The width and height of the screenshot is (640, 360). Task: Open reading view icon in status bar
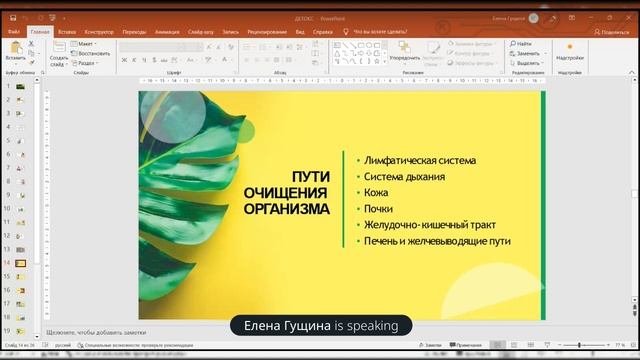(531, 345)
